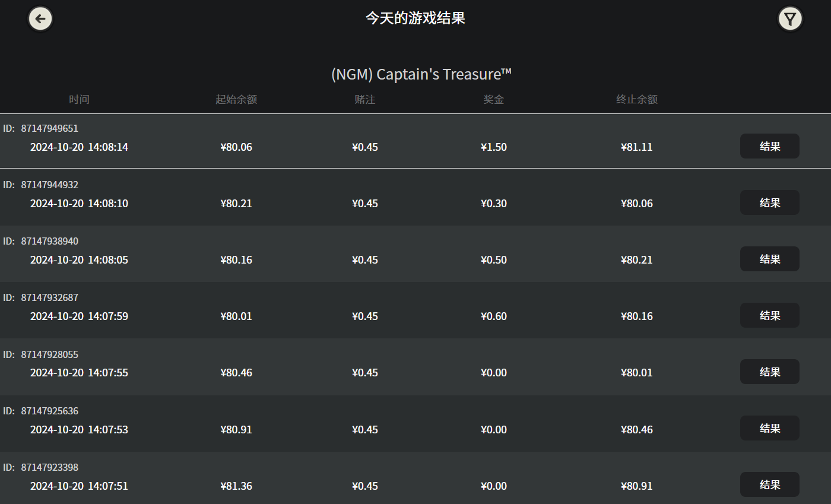Viewport: 831px width, 504px height.
Task: View 结果 for the 14:08:05 round
Action: click(x=769, y=259)
